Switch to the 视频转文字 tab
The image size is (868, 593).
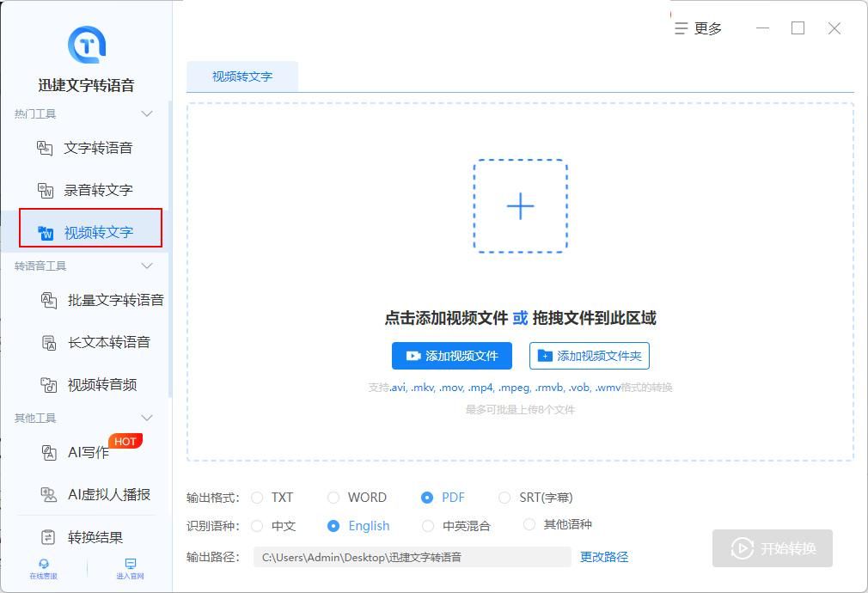click(242, 76)
